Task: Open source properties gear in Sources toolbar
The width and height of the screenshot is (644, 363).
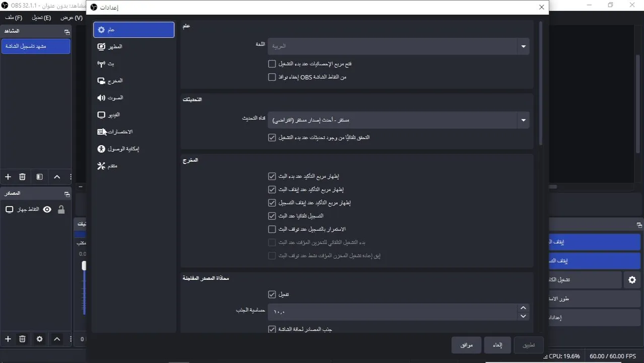Action: (x=39, y=339)
